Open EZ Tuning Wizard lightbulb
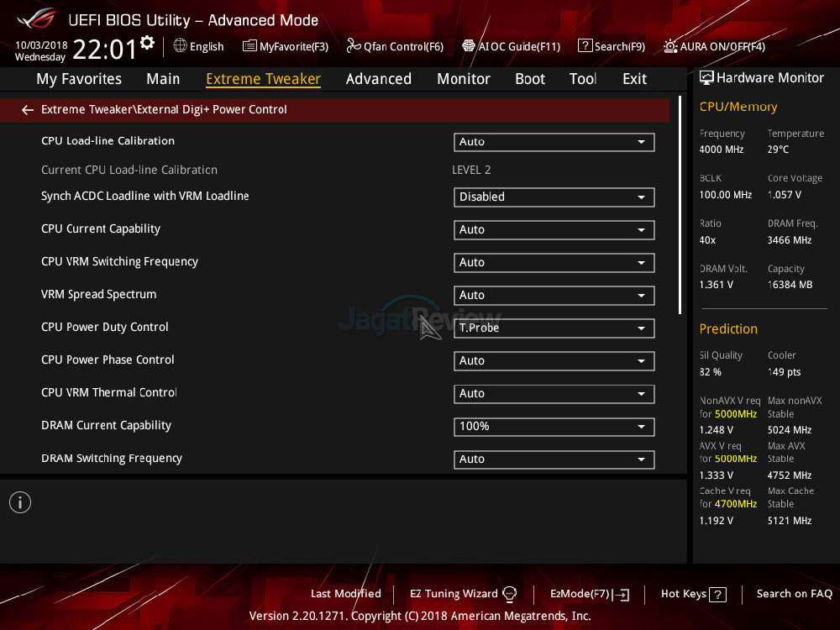The height and width of the screenshot is (630, 840). [x=509, y=594]
